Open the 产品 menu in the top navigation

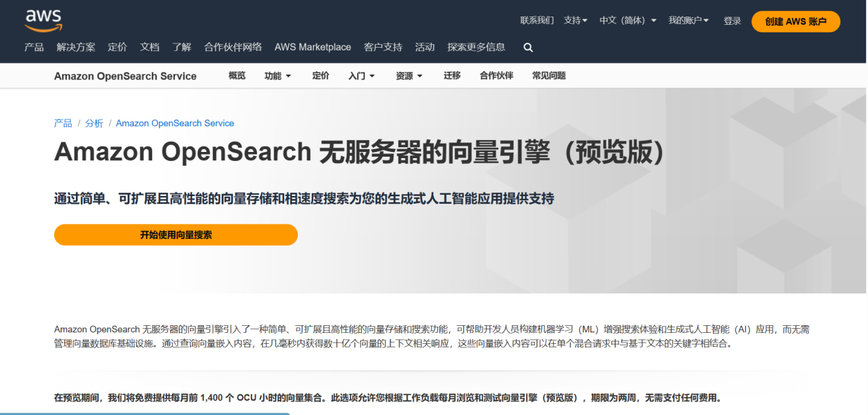34,47
